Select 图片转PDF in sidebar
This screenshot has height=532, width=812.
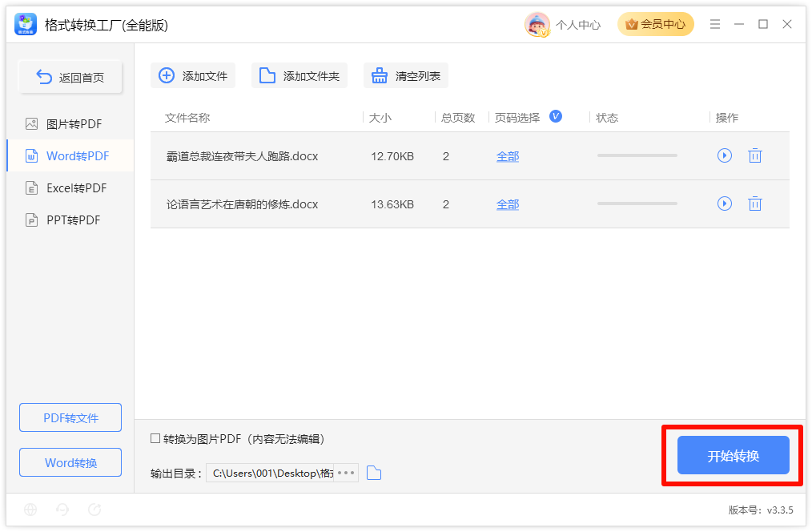tap(70, 124)
